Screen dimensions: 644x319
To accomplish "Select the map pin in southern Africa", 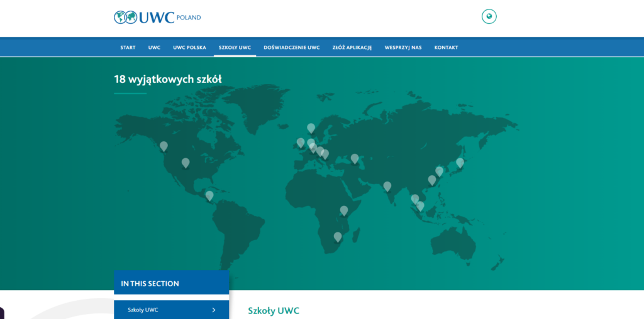I will [x=338, y=237].
